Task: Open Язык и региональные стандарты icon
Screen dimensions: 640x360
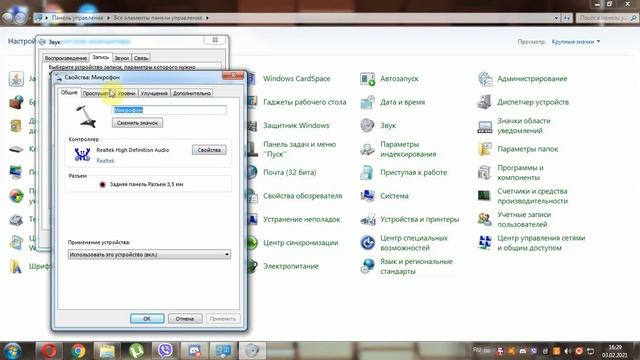Action: [367, 266]
